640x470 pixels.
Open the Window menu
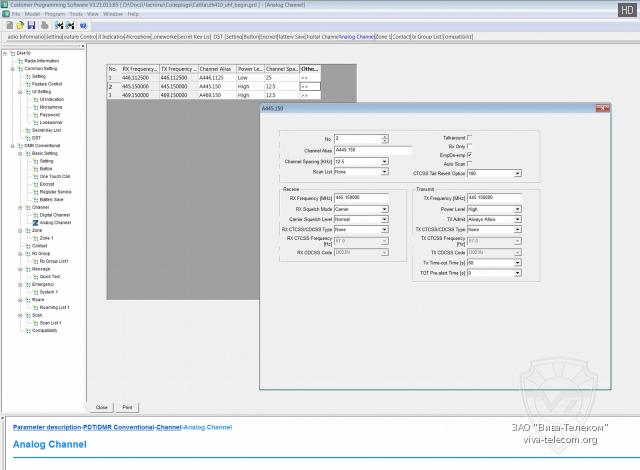(x=113, y=14)
